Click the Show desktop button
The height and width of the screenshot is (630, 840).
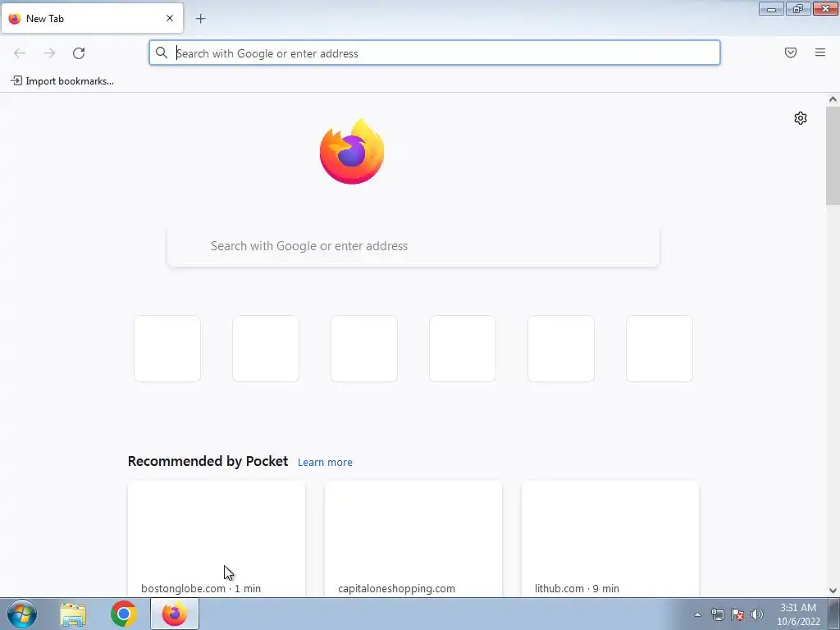[x=834, y=614]
